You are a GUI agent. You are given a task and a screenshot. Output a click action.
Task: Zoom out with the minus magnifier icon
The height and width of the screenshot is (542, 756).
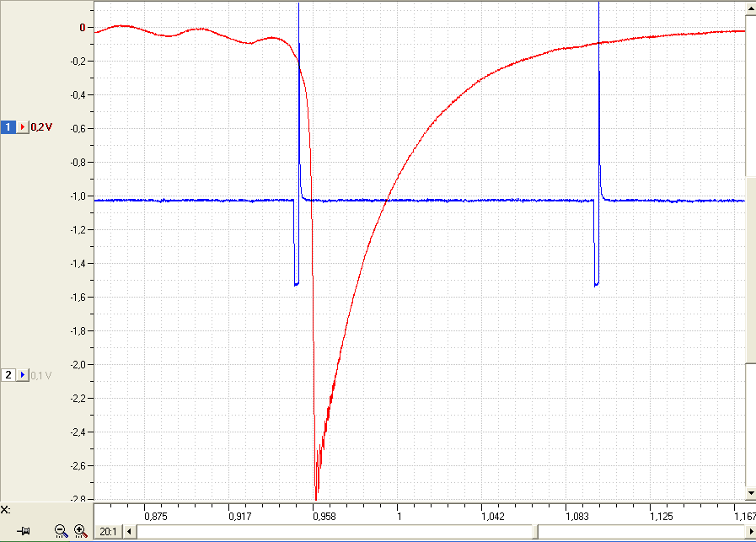(61, 531)
